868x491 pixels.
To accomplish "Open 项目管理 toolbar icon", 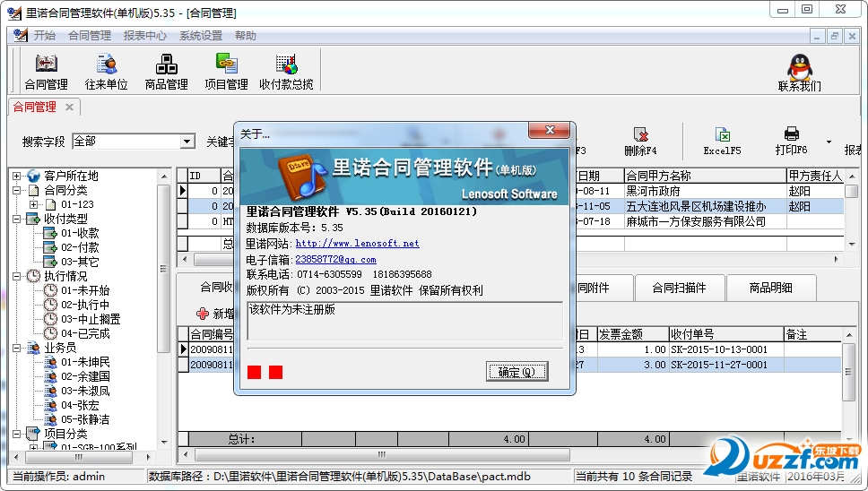I will tap(226, 72).
